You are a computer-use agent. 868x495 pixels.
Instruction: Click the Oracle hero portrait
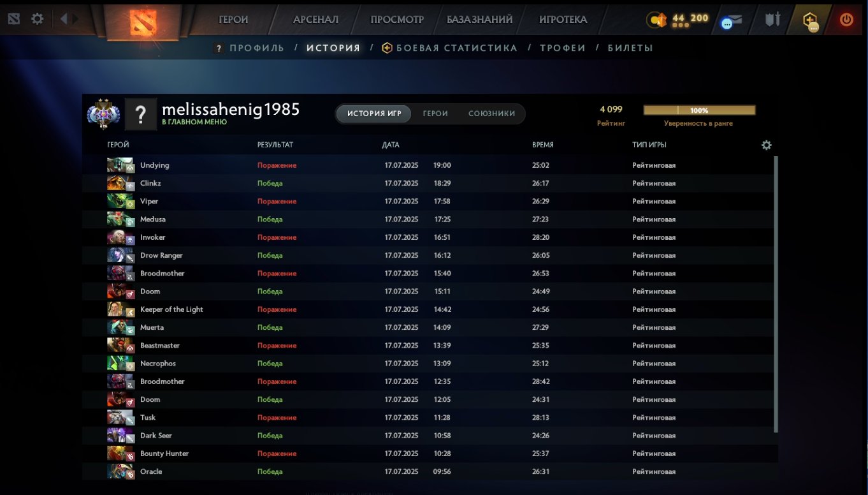pos(120,471)
